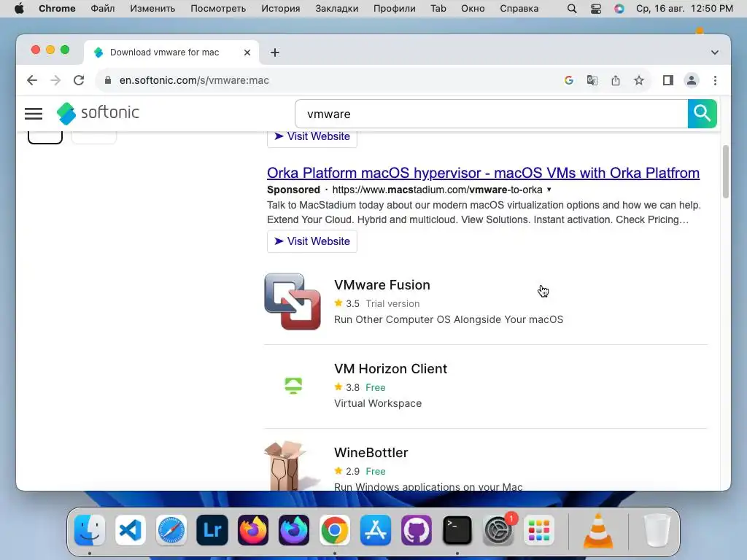View site security lock info
Viewport: 747px width, 560px height.
click(108, 80)
